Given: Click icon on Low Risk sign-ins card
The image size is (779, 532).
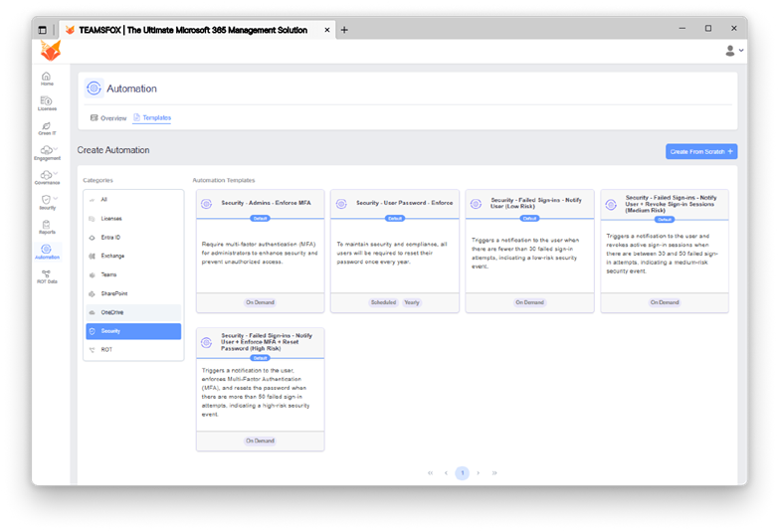Looking at the screenshot, I should (x=476, y=204).
